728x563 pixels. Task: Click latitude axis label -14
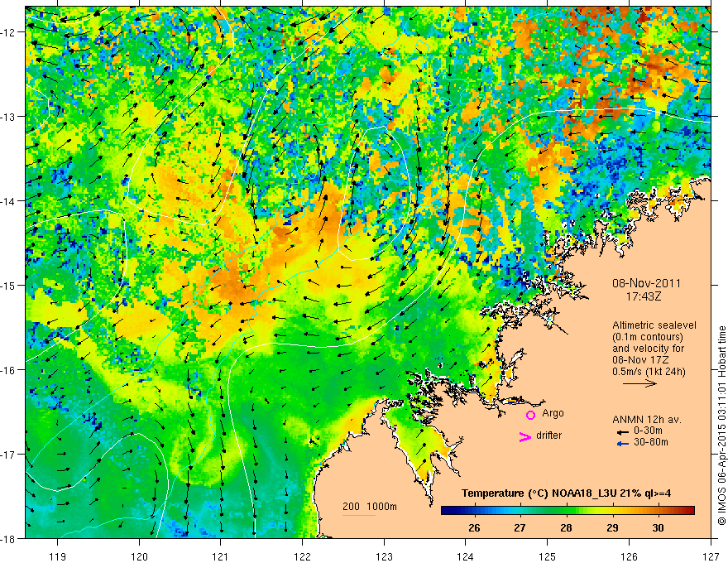tap(9, 201)
